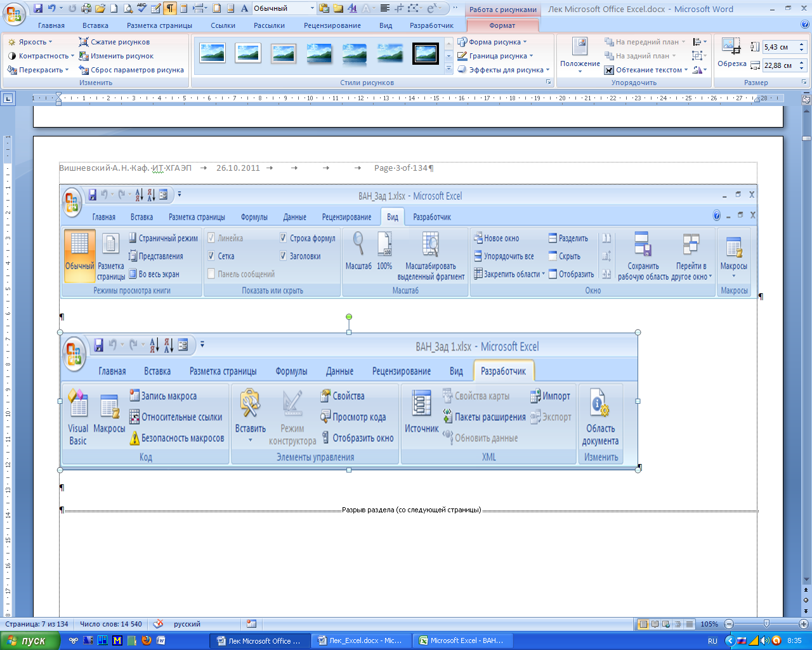
Task: Switch to Print Layout view icon
Action: tap(643, 624)
